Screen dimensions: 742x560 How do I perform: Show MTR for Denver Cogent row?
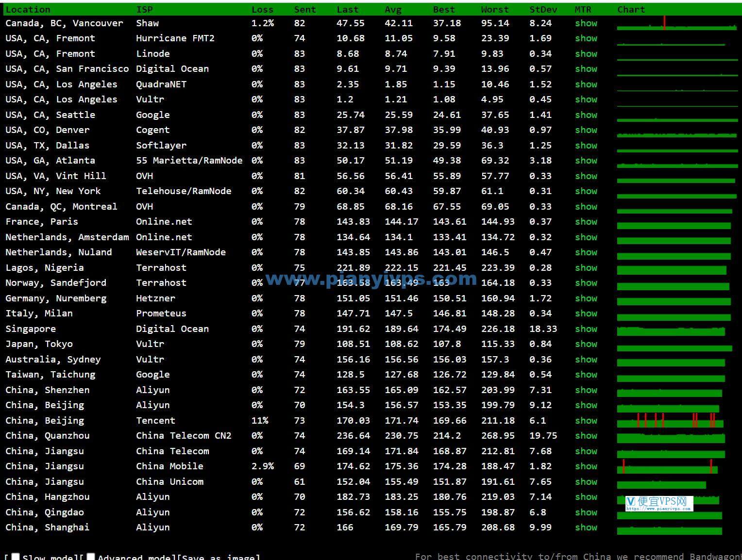tap(586, 130)
